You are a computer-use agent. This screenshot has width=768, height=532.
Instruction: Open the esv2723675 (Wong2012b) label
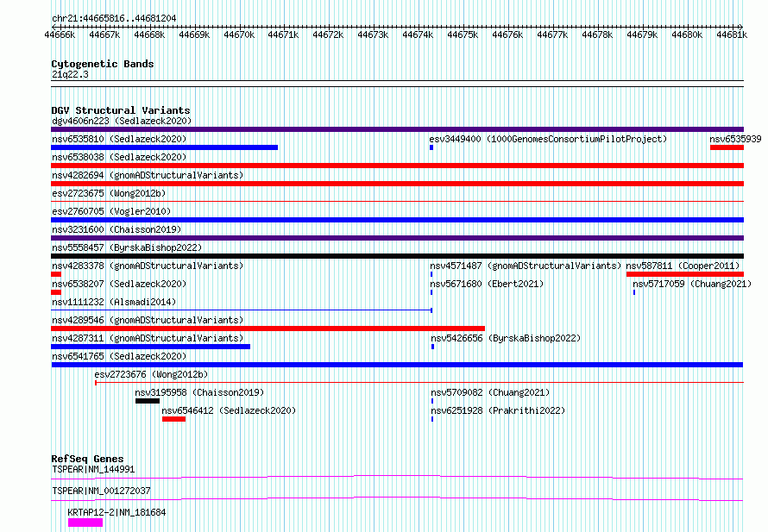click(109, 193)
